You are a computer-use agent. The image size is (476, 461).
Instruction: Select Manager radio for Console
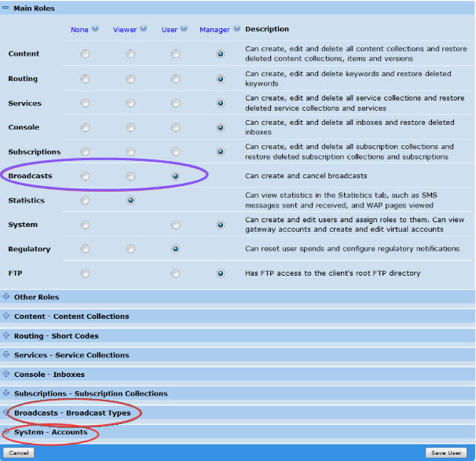(221, 127)
